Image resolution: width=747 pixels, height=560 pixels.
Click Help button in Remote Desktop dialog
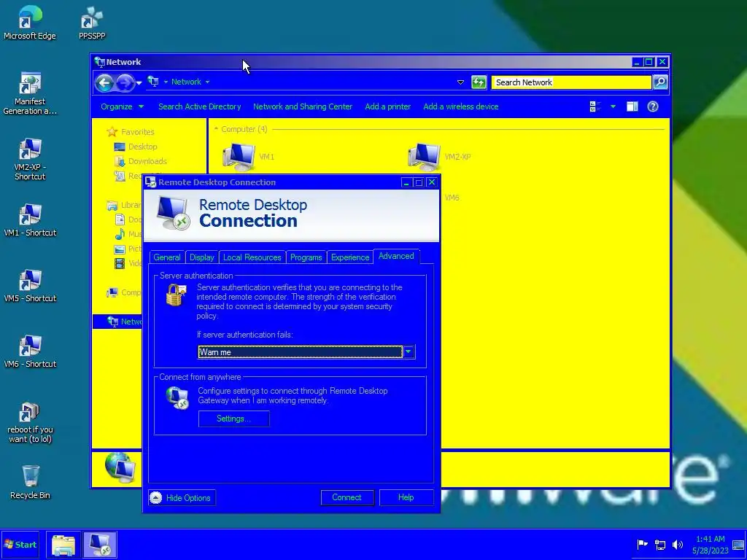pyautogui.click(x=406, y=497)
